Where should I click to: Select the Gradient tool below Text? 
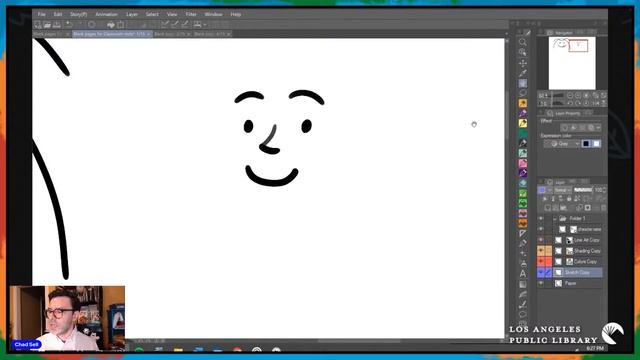point(522,284)
